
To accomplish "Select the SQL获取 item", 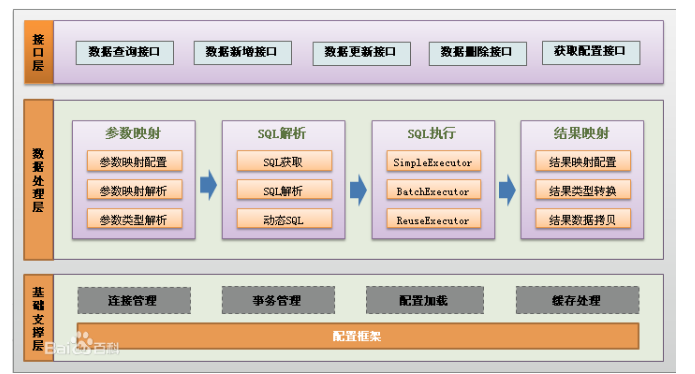I will [x=284, y=161].
